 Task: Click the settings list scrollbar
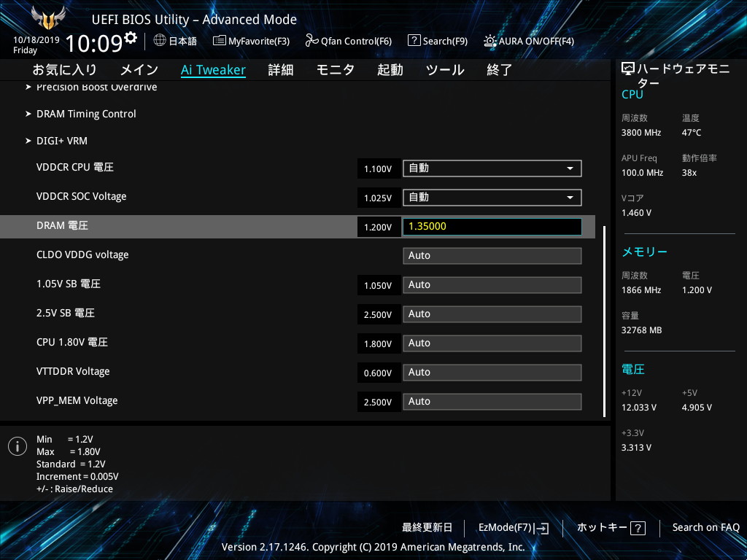click(x=605, y=322)
